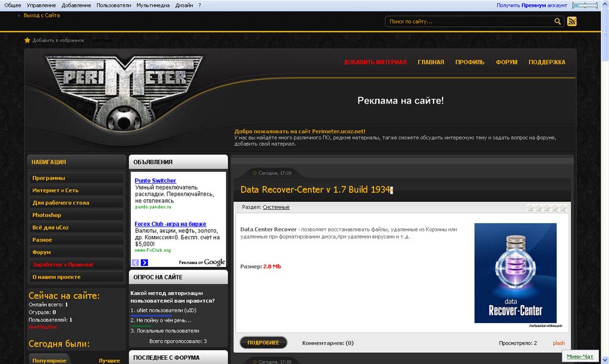
Task: Click the Perimeter site logo
Action: coord(125,89)
